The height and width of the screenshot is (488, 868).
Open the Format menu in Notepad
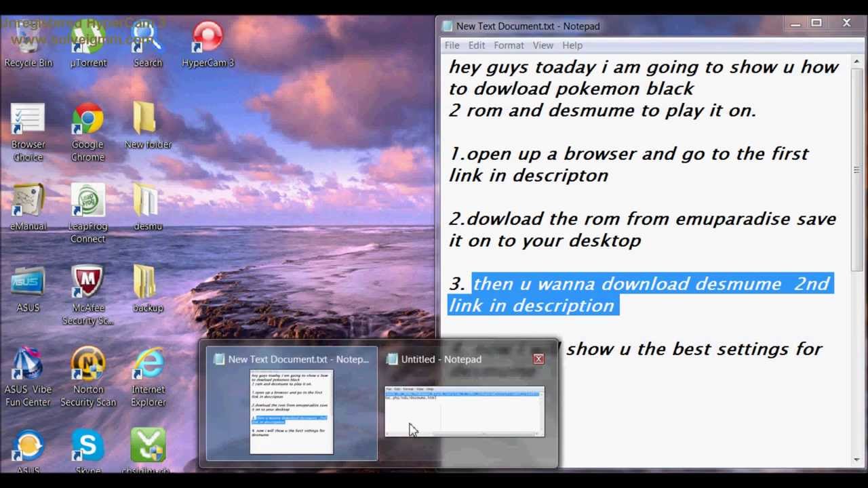click(x=509, y=45)
